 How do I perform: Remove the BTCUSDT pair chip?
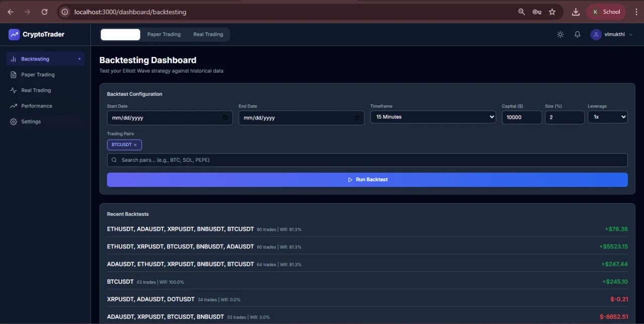coord(135,145)
